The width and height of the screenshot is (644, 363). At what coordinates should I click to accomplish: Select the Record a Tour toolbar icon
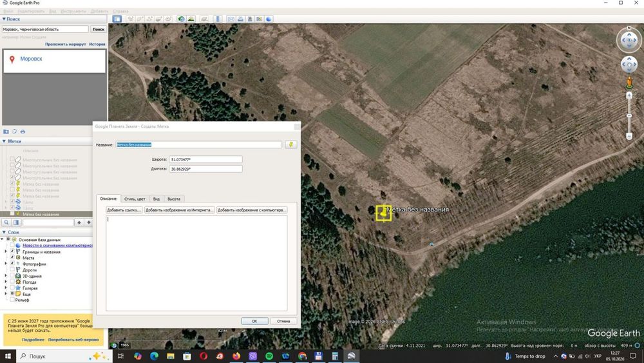[x=168, y=19]
